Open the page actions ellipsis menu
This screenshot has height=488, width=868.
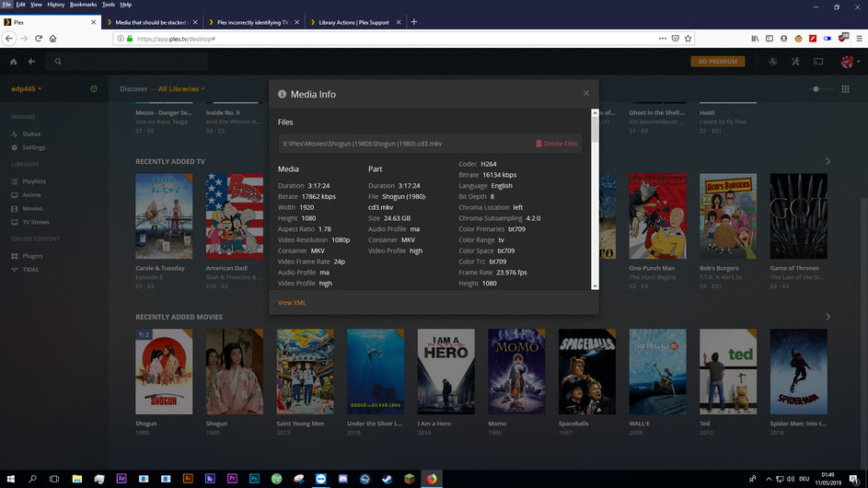click(662, 39)
